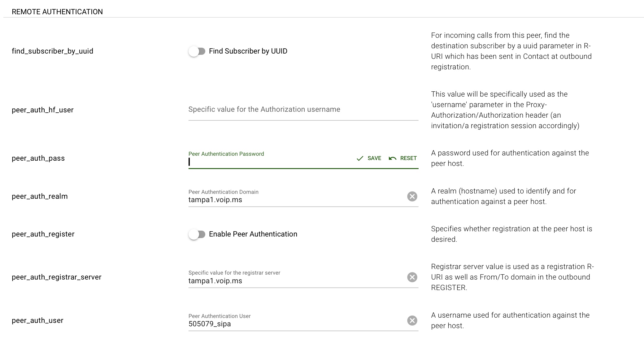The height and width of the screenshot is (356, 644).
Task: Click the 'Enable Peer Authentication' label text
Action: 253,234
